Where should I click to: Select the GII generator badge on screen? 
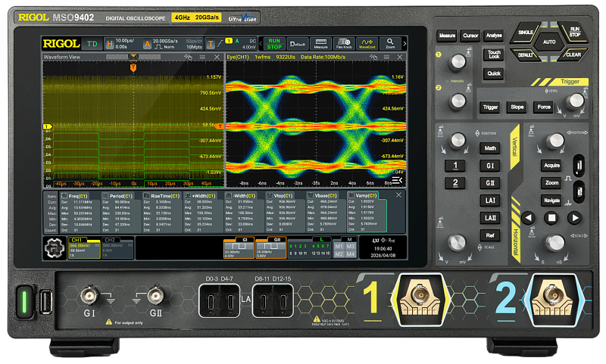(270, 247)
